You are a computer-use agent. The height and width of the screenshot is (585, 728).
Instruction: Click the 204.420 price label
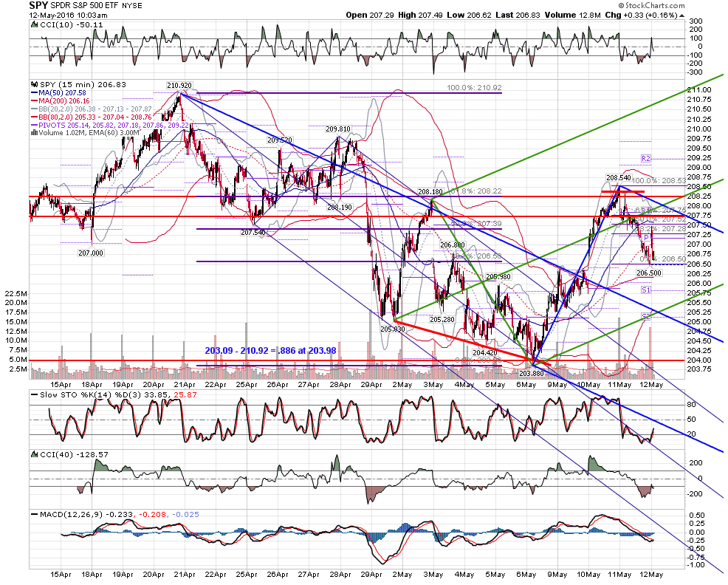484,352
